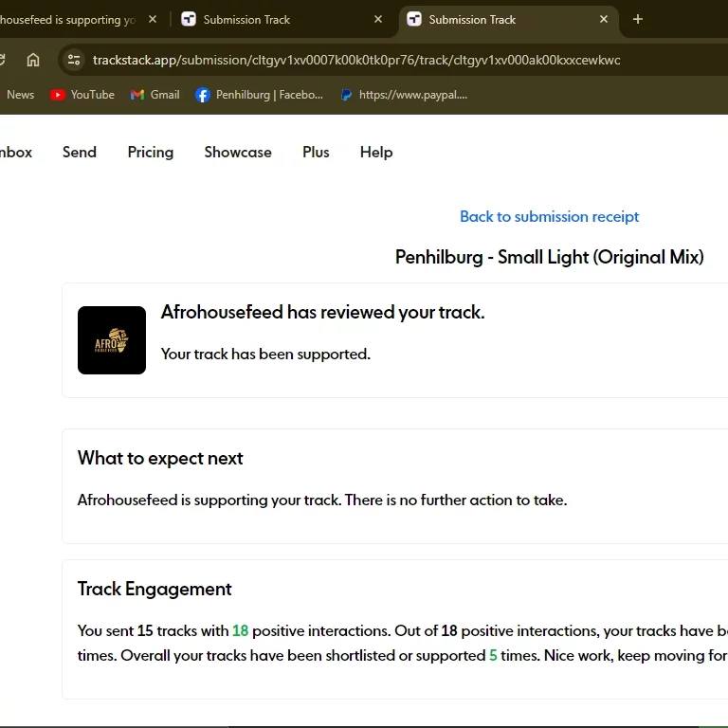Click the Afrohousefeed logo thumbnail

coord(112,340)
